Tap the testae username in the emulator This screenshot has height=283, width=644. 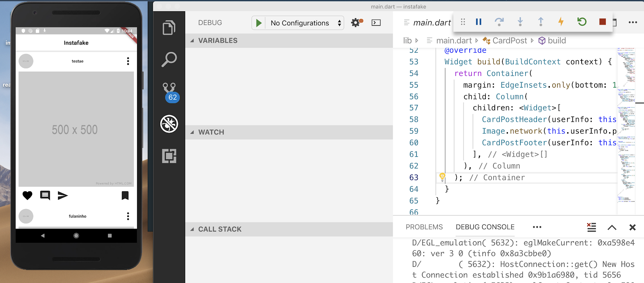click(x=78, y=61)
